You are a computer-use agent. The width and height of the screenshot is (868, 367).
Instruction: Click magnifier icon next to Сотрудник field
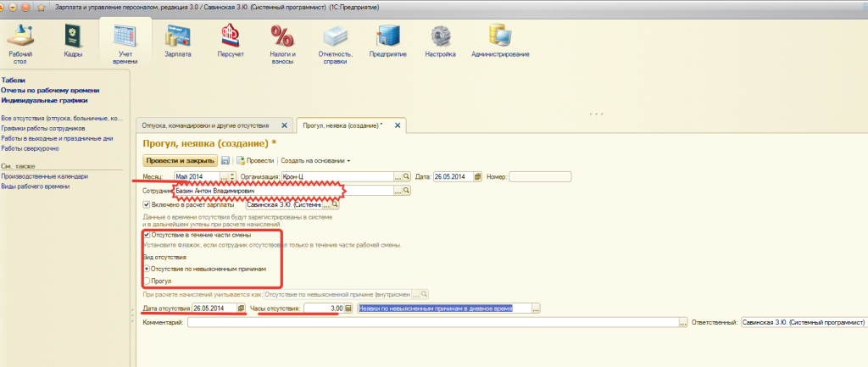click(x=406, y=191)
